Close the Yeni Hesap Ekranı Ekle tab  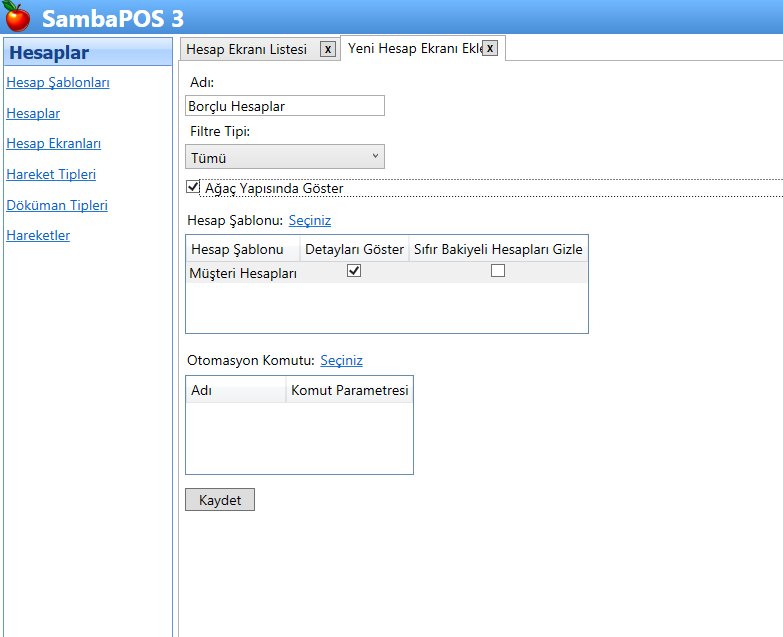(x=490, y=48)
